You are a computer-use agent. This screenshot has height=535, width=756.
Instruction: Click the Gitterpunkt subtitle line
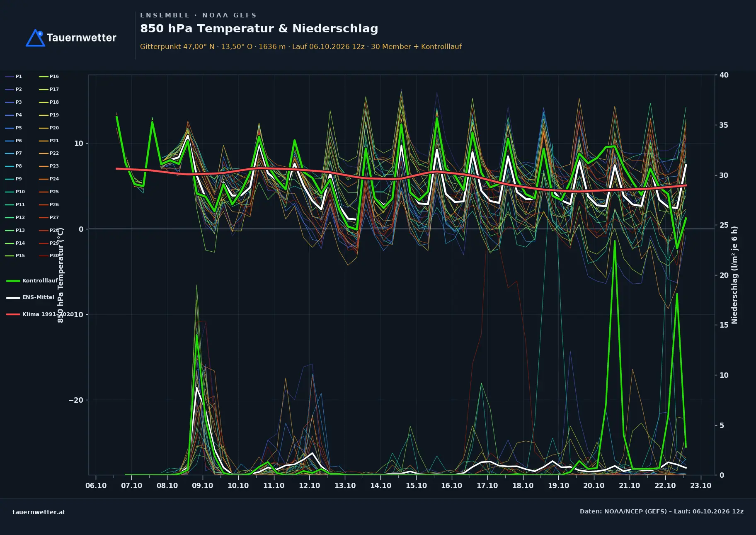(x=301, y=47)
